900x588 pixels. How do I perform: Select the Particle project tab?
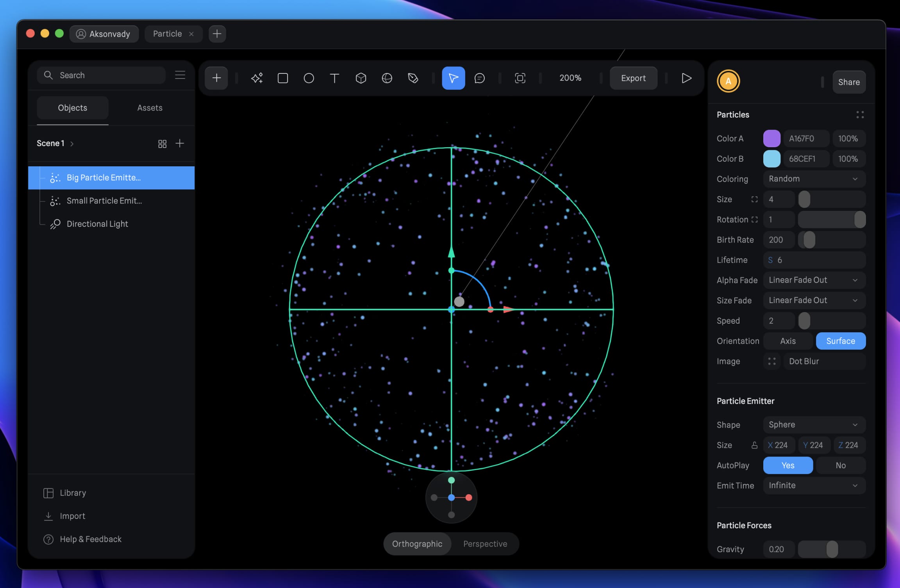[168, 34]
